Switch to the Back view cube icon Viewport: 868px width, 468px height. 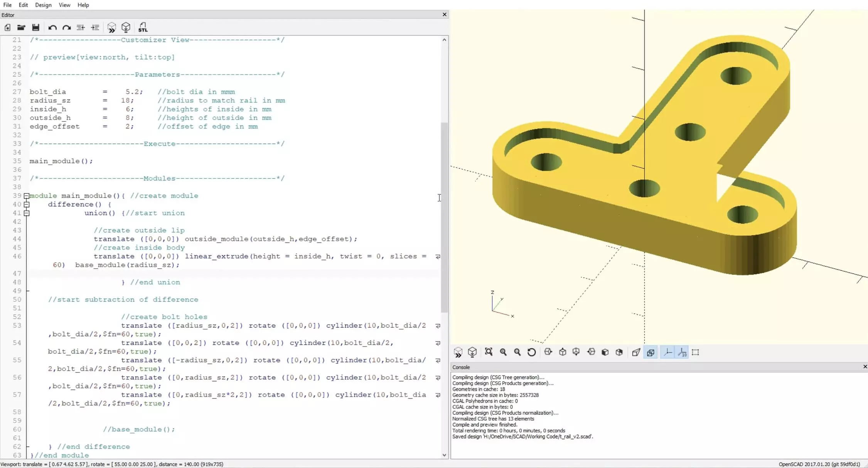619,352
